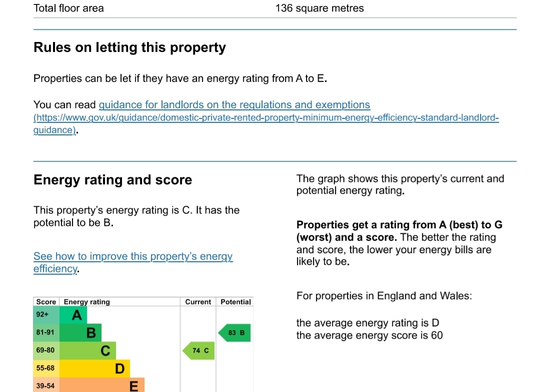Click the 81-91 score range cell

click(46, 333)
